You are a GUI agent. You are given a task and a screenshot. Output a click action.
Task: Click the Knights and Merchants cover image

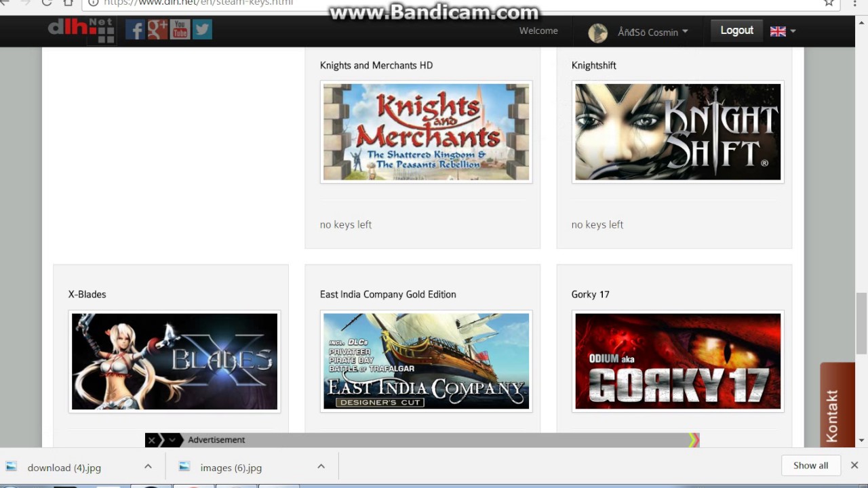coord(426,131)
